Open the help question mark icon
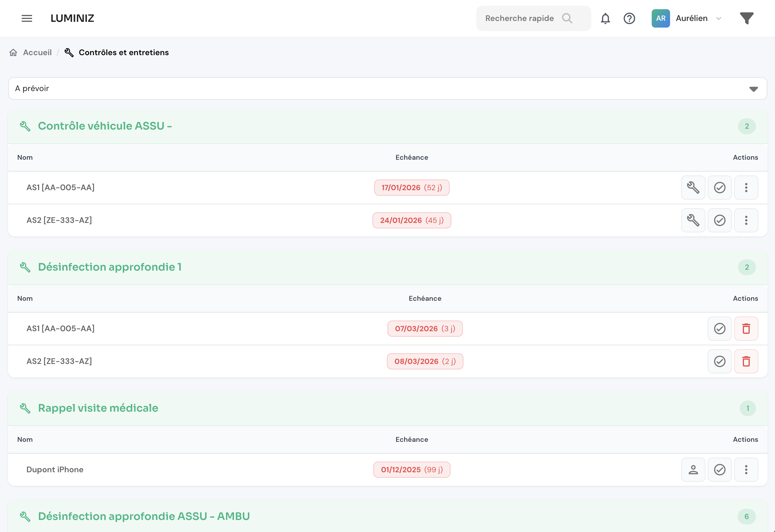Screen dimensions: 775x532 (629, 18)
